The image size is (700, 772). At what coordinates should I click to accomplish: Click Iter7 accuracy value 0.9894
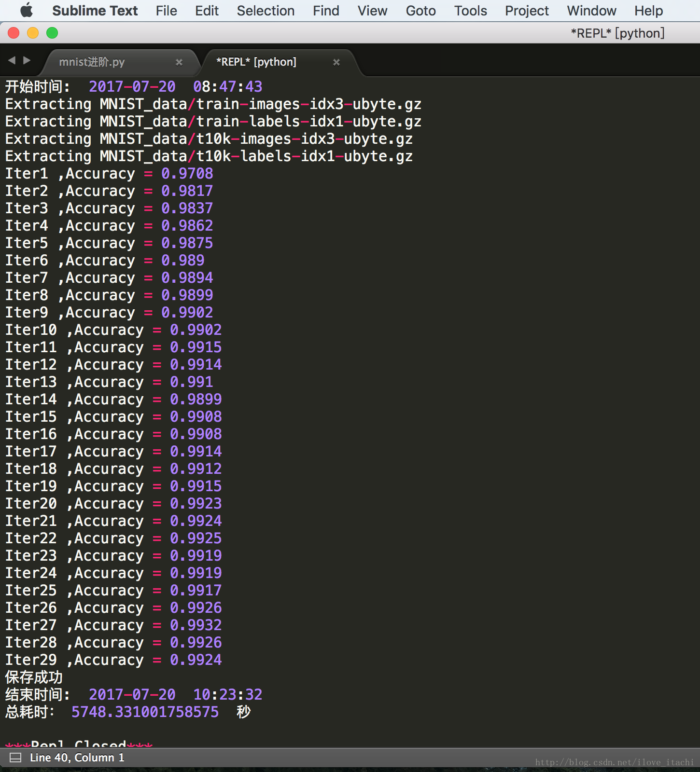(x=187, y=278)
